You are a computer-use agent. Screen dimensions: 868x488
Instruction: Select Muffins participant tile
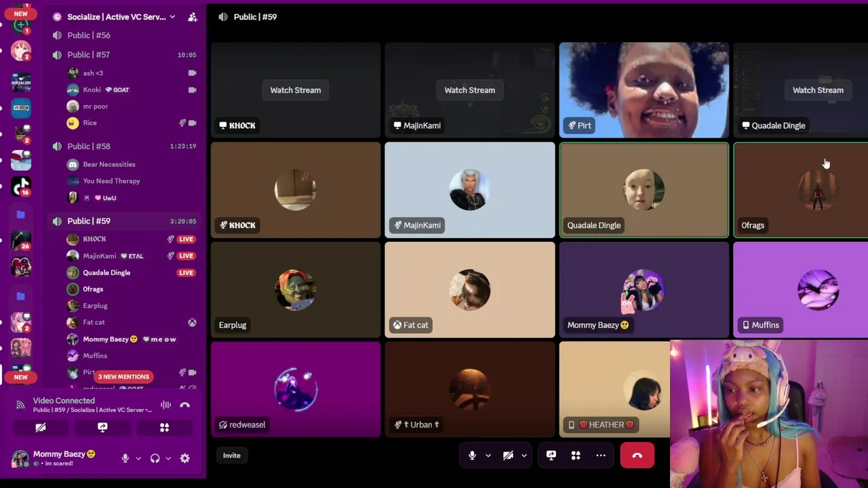[801, 289]
